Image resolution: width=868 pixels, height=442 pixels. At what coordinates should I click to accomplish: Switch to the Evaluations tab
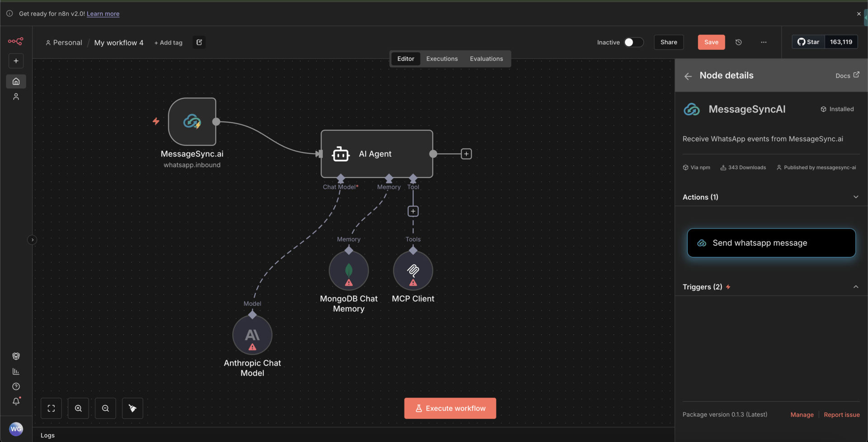[486, 58]
